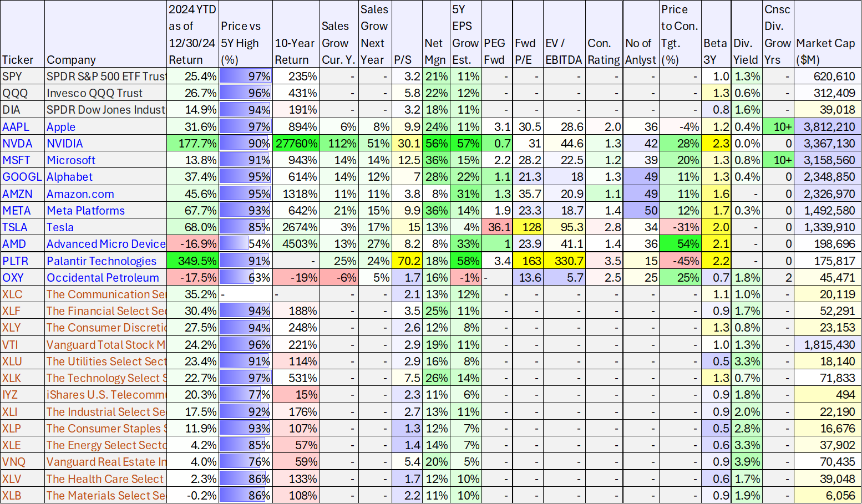Open the Microsoft company link
The image size is (862, 504).
click(71, 160)
